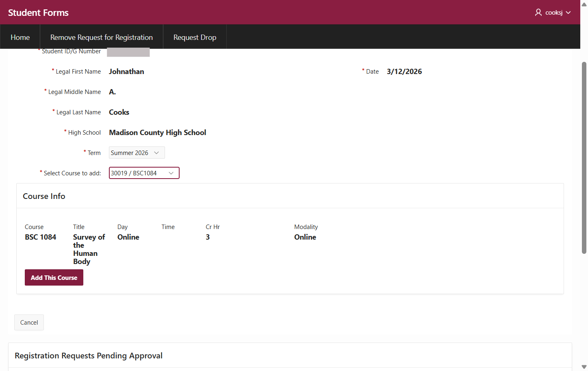Click the last name value Cooks
588x371 pixels.
[x=119, y=112]
